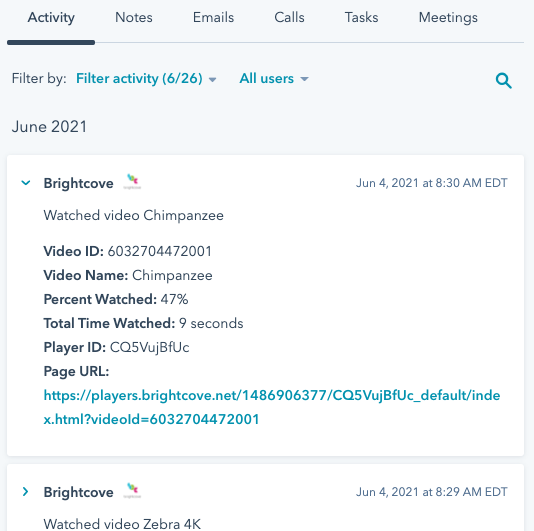
Task: Select the Meetings tab
Action: (x=448, y=17)
